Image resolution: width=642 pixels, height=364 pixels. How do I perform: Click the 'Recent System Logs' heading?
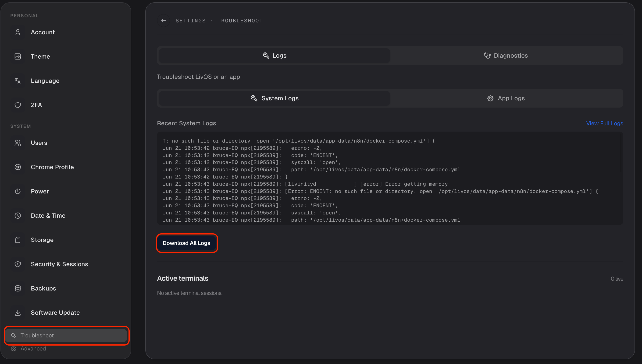tap(186, 123)
